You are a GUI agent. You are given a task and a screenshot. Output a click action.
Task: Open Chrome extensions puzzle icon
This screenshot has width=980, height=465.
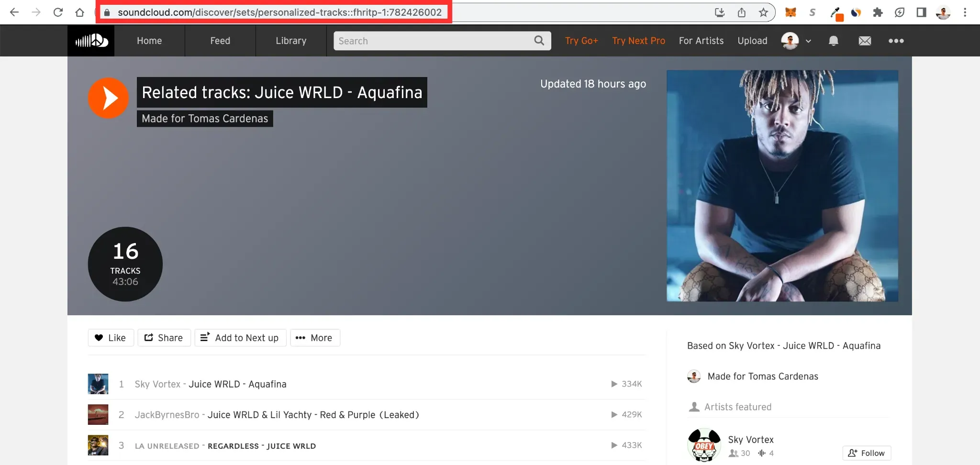[878, 12]
